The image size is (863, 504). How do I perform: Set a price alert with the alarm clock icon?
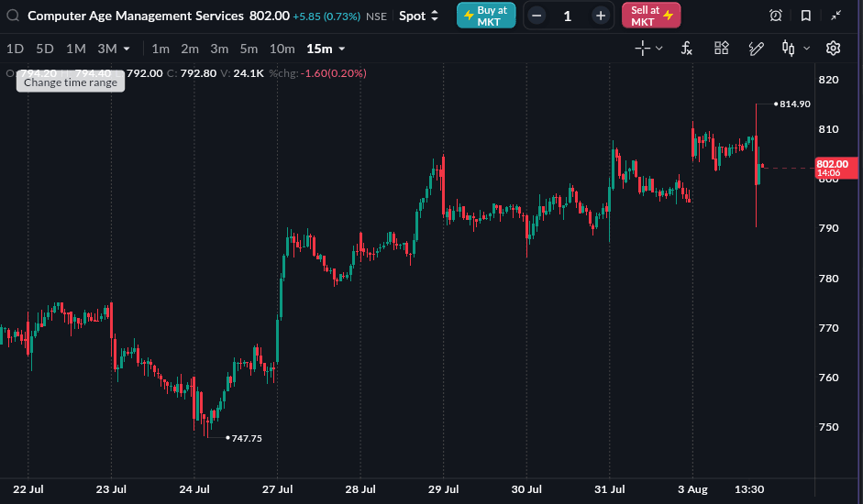[776, 16]
